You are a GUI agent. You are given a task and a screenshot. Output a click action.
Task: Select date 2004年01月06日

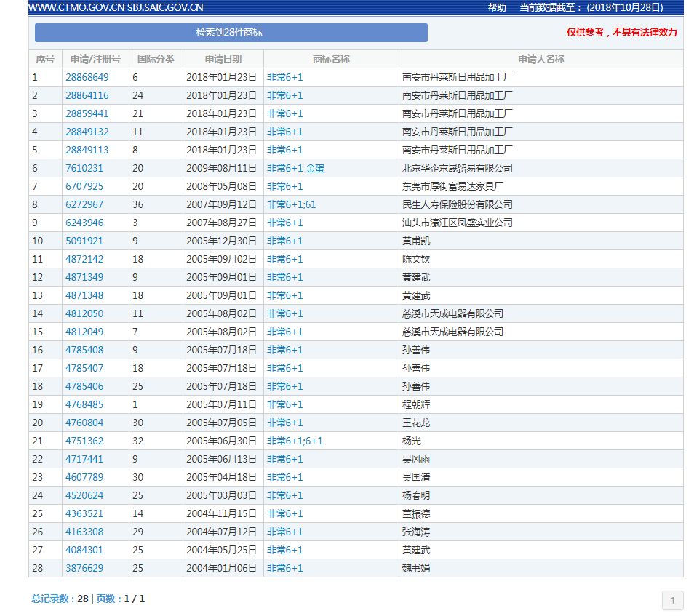tap(221, 568)
